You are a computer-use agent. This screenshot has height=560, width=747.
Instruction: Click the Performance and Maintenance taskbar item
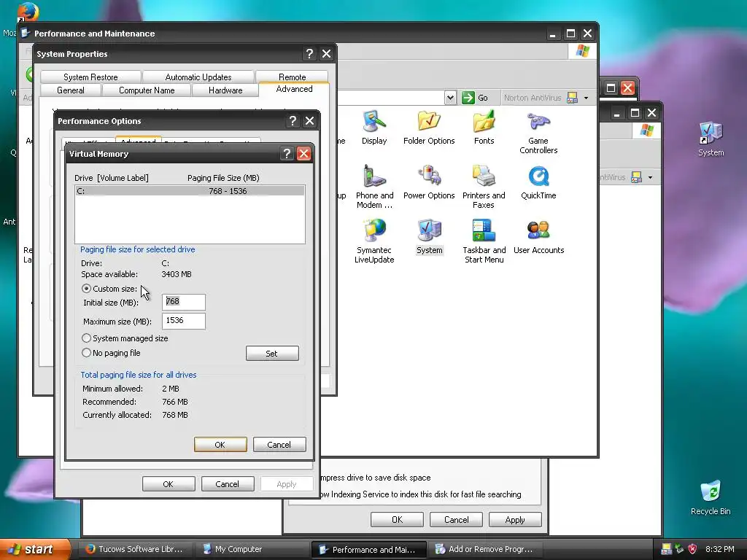[368, 550]
